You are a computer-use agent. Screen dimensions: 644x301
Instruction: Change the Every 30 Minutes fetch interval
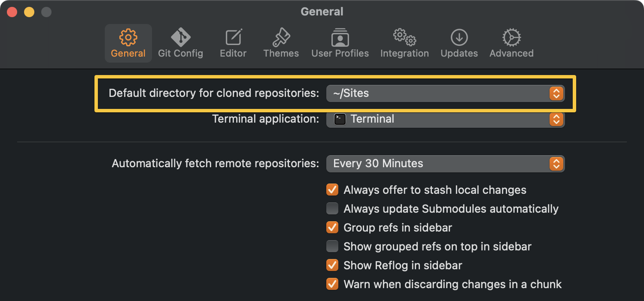(556, 163)
